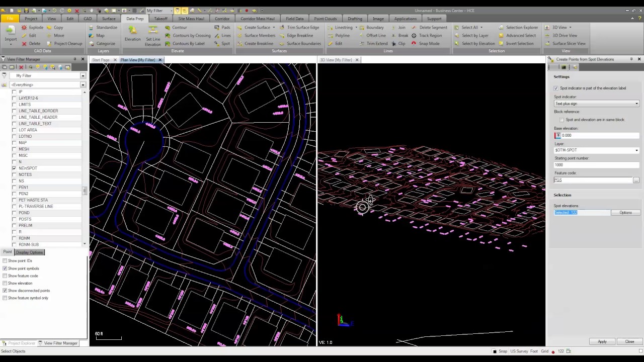644x362 pixels.
Task: Click the Explode tool icon
Action: (33, 28)
